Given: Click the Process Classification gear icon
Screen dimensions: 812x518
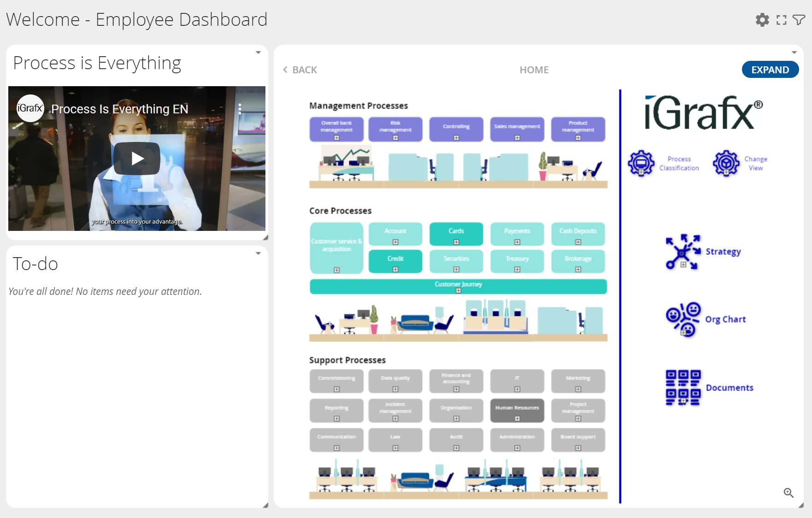Looking at the screenshot, I should coord(641,163).
